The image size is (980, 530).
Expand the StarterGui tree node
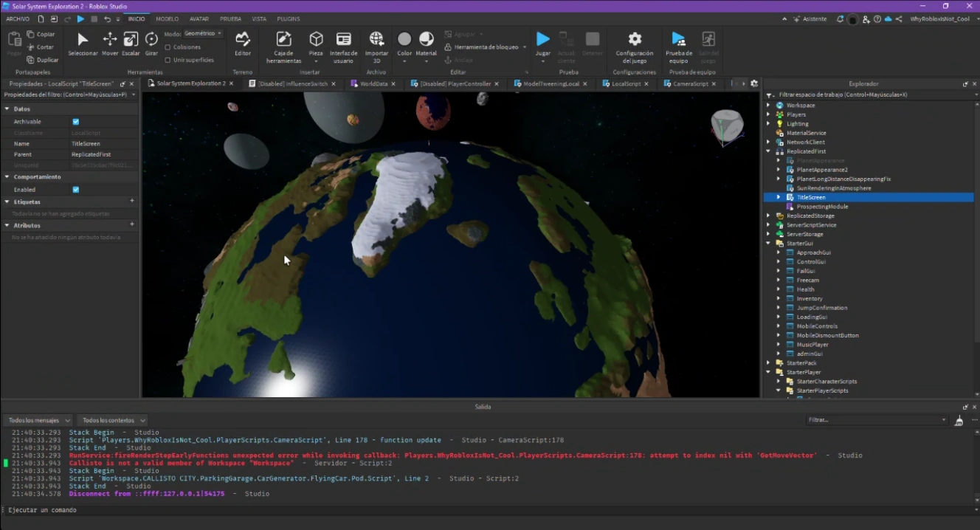[768, 244]
